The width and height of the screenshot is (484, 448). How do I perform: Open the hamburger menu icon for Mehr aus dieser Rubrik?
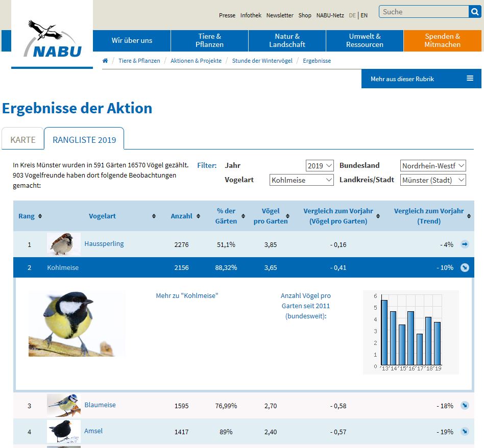click(x=470, y=79)
